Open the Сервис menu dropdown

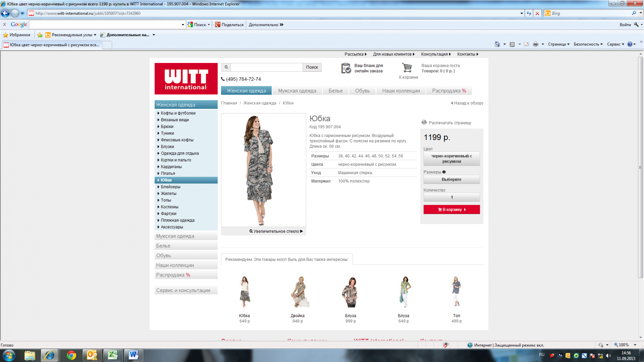615,44
